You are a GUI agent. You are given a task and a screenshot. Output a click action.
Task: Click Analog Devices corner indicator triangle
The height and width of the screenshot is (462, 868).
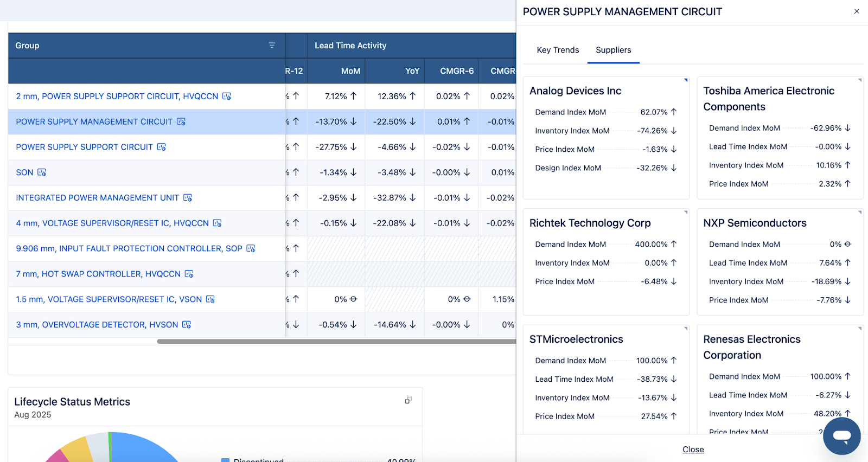686,80
